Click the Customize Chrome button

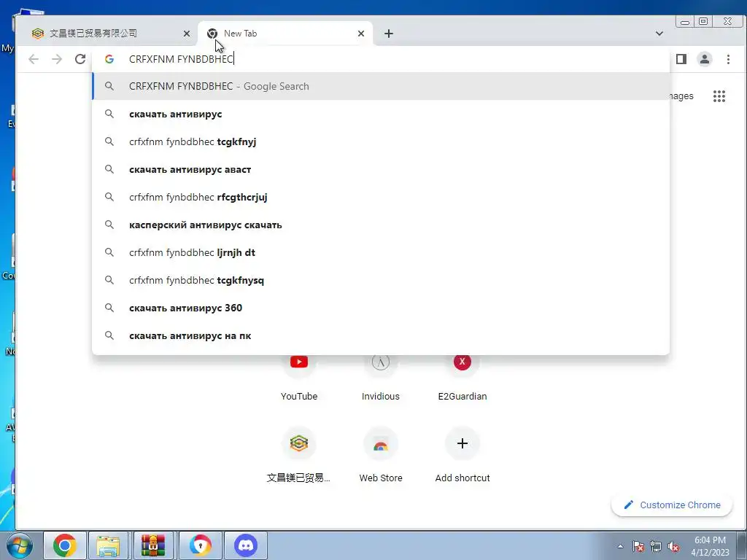click(x=672, y=505)
